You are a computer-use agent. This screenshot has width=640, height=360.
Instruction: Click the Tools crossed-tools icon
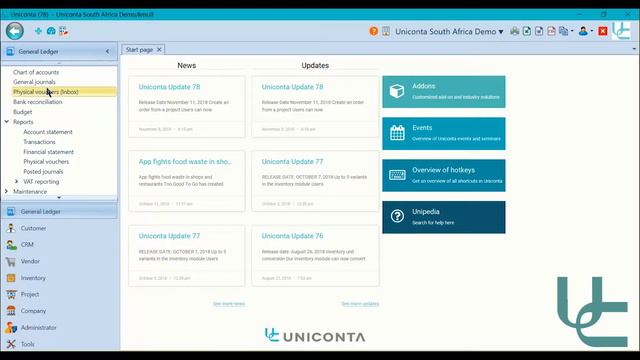pos(11,344)
